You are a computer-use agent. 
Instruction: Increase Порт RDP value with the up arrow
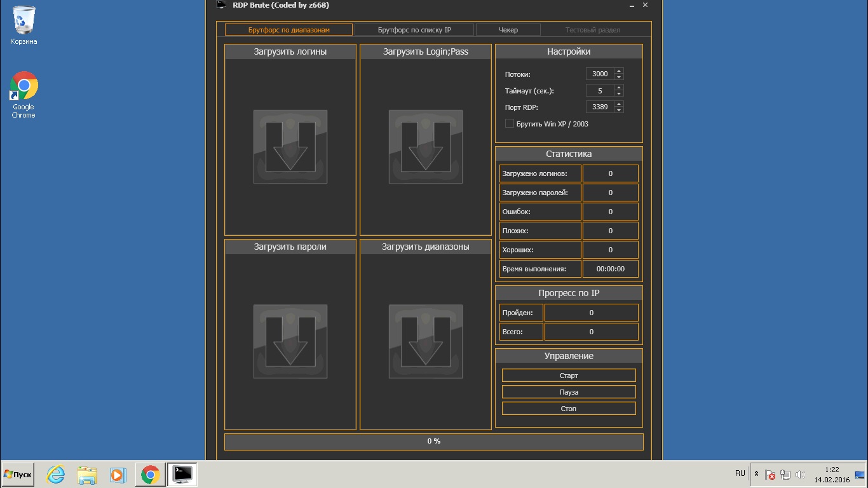point(619,104)
